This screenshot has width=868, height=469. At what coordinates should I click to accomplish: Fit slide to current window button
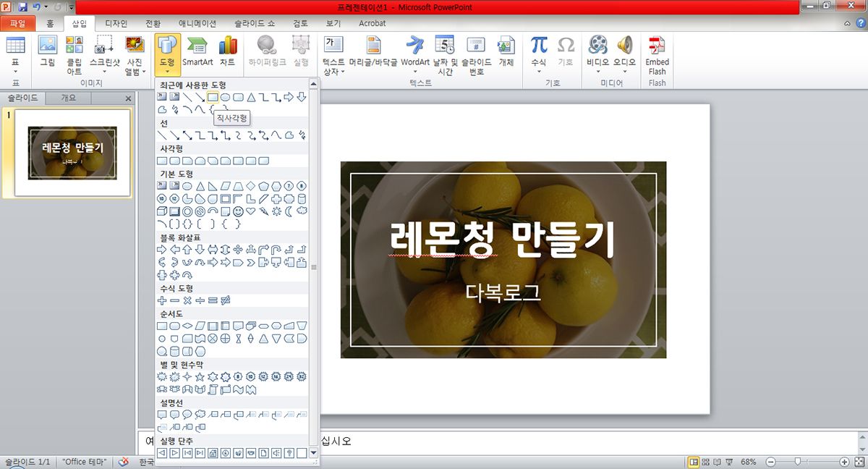coord(859,462)
